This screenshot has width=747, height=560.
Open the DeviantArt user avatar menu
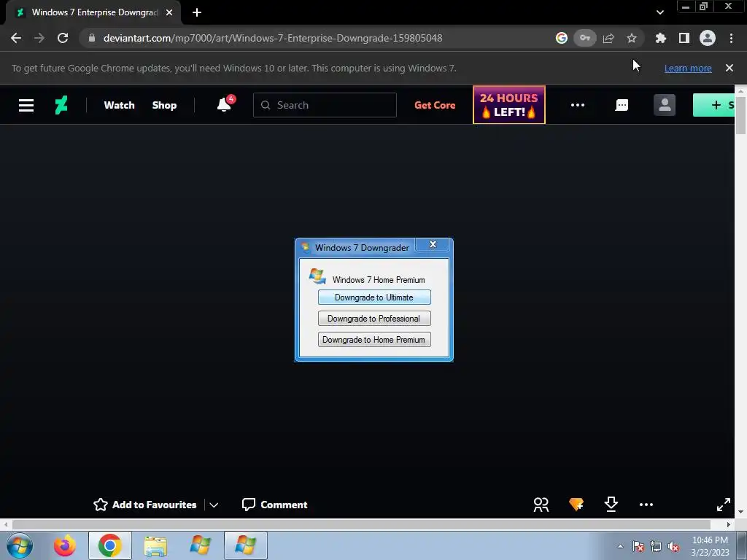(665, 105)
